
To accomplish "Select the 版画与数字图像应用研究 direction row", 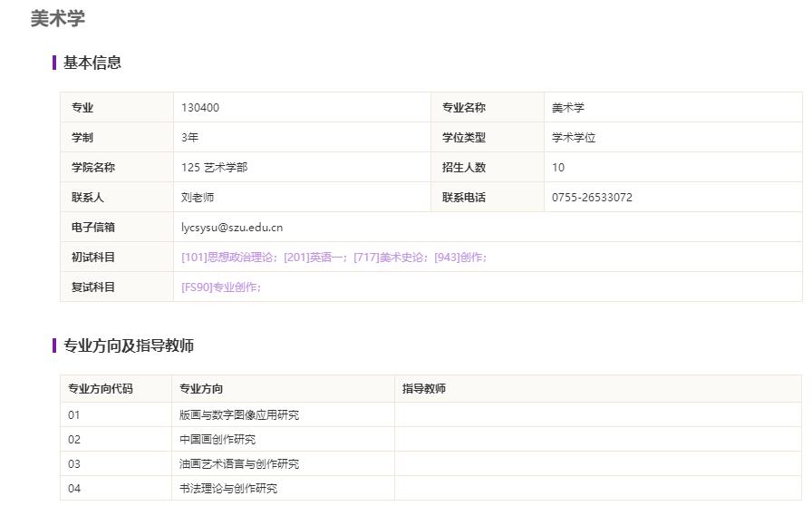I will click(239, 415).
